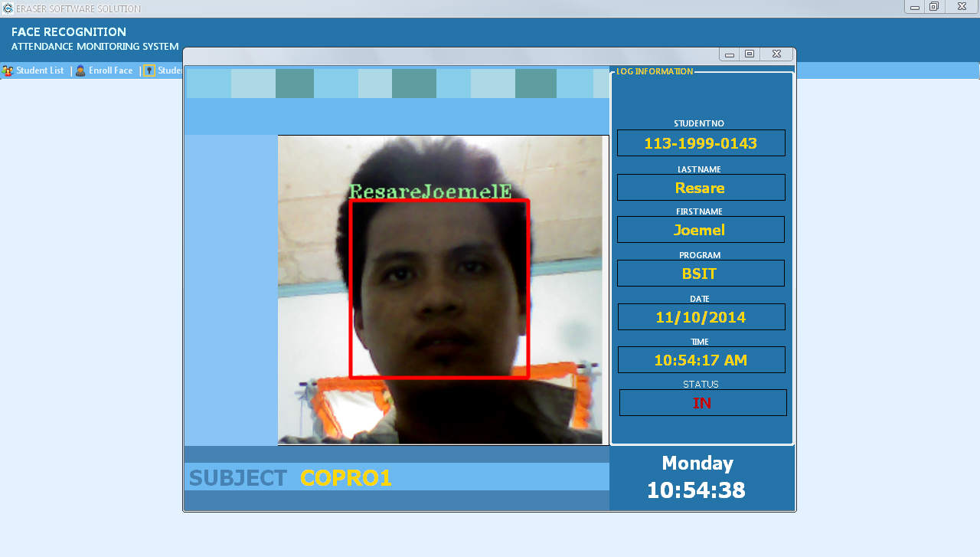980x557 pixels.
Task: Click the ResareJoemelE name label on the video
Action: pos(430,190)
